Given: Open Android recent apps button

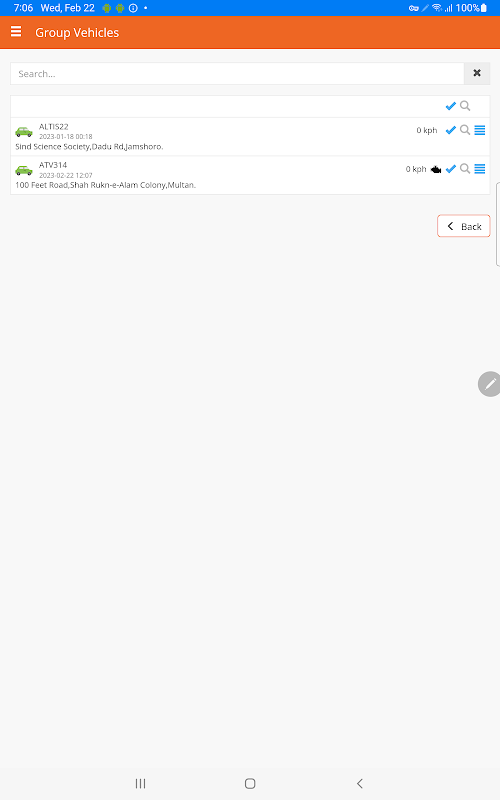Looking at the screenshot, I should pyautogui.click(x=140, y=783).
